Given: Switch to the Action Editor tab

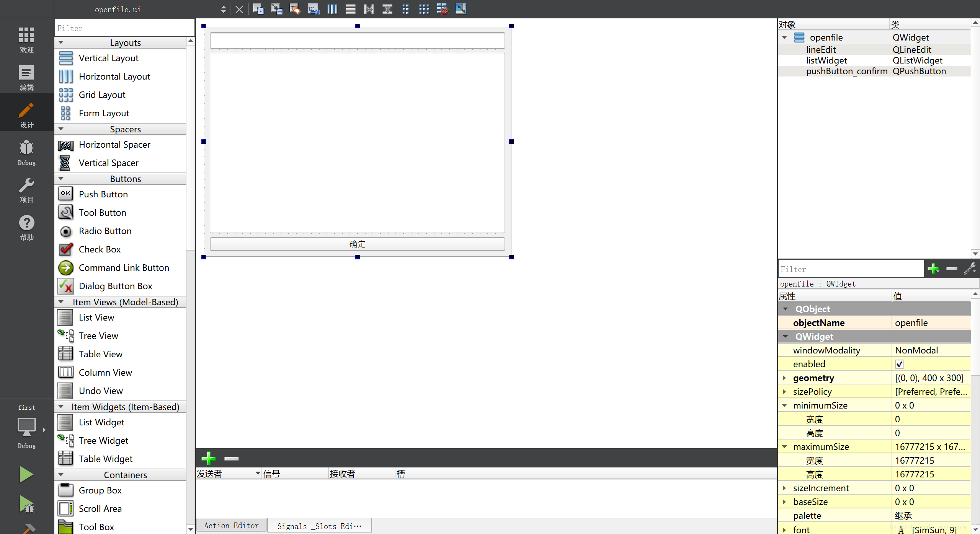Looking at the screenshot, I should point(232,526).
